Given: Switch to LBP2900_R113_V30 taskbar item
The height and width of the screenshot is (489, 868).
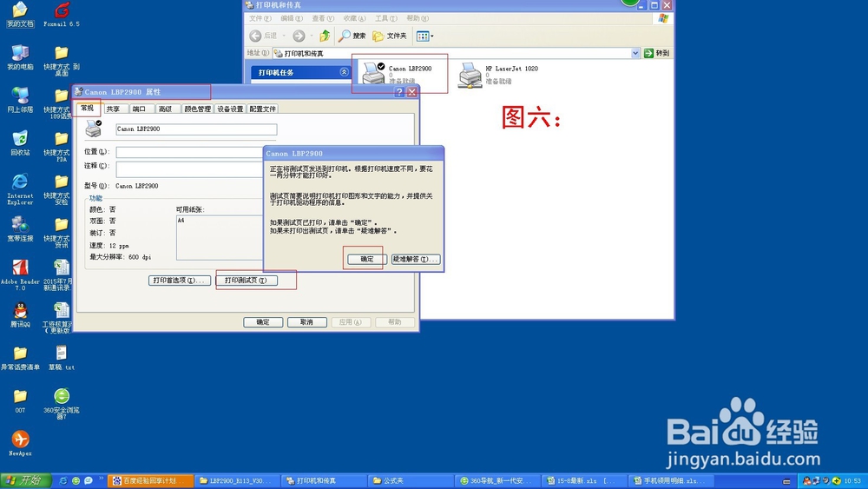Looking at the screenshot, I should click(x=238, y=480).
